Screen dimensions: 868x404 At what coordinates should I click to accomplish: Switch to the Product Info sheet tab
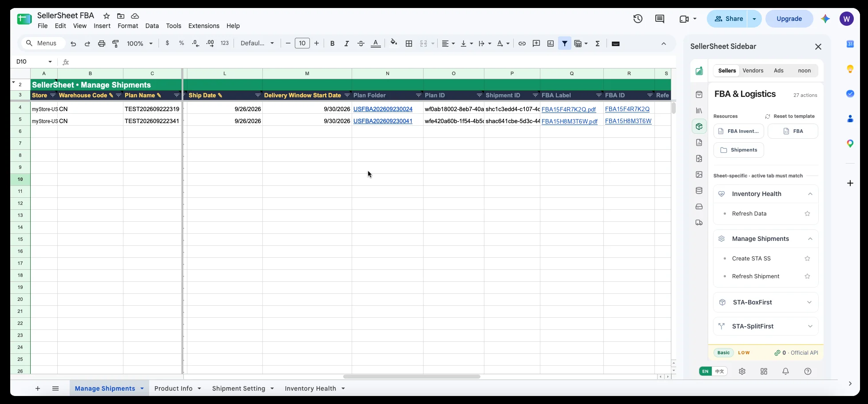tap(174, 388)
